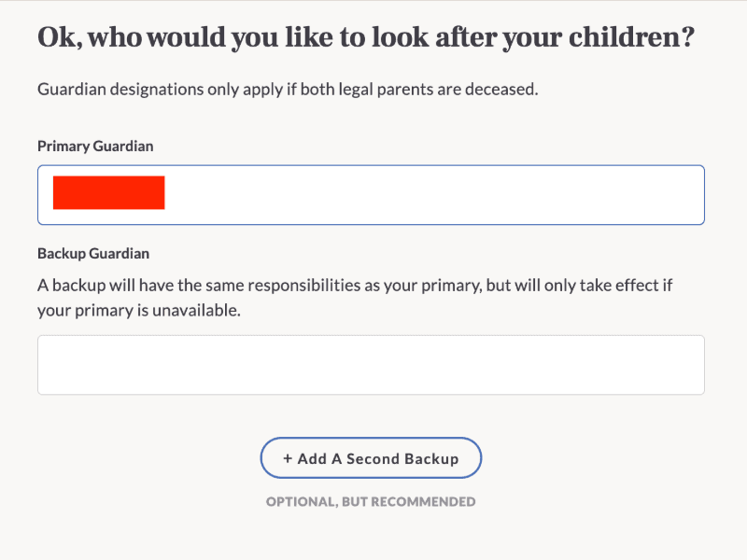Select the red redacted name in Primary Guardian
Viewport: 747px width, 560px height.
[x=108, y=192]
